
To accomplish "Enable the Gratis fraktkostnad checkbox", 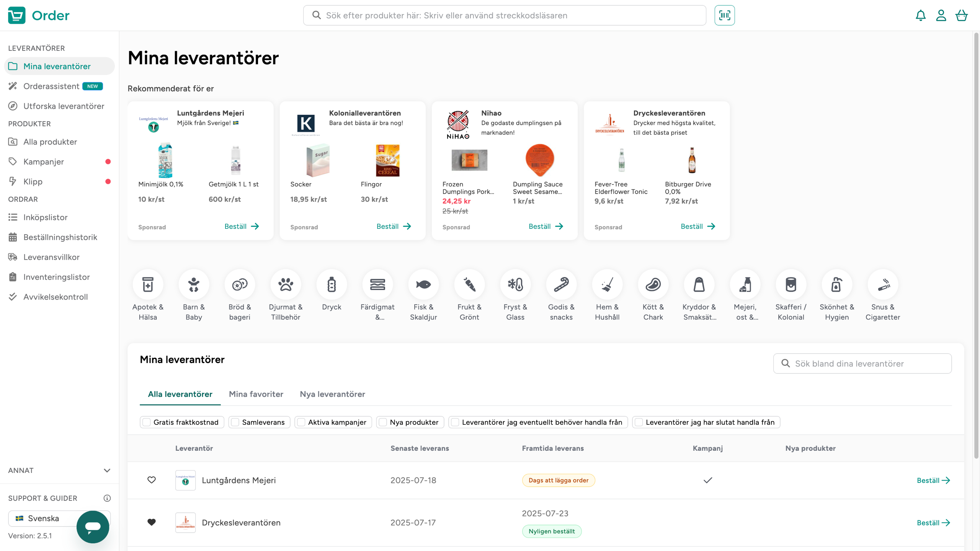I will click(x=147, y=422).
